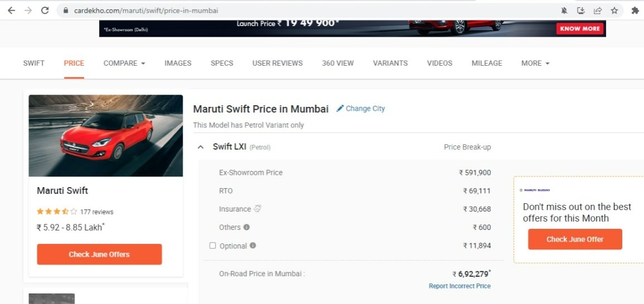The width and height of the screenshot is (644, 304).
Task: Share this page via the share icon
Action: pos(597,11)
